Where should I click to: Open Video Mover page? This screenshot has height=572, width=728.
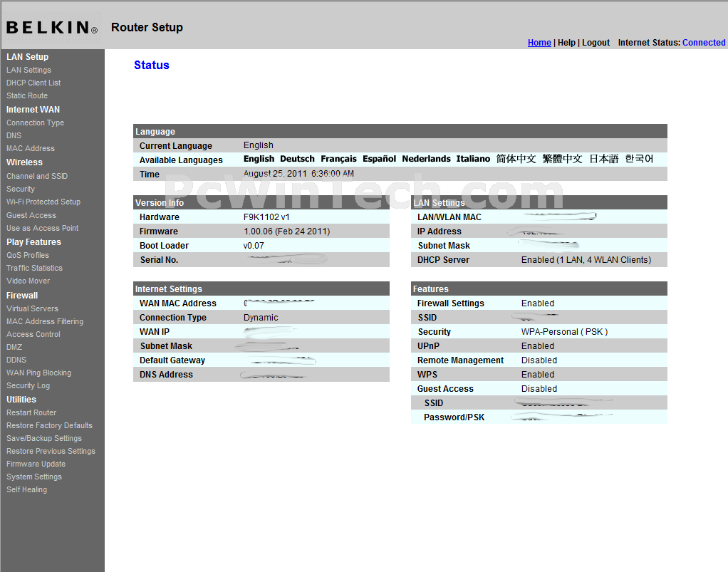click(x=28, y=281)
